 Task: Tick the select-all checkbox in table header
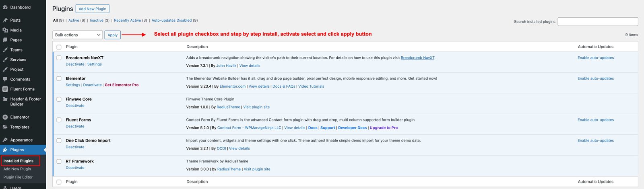pyautogui.click(x=59, y=47)
